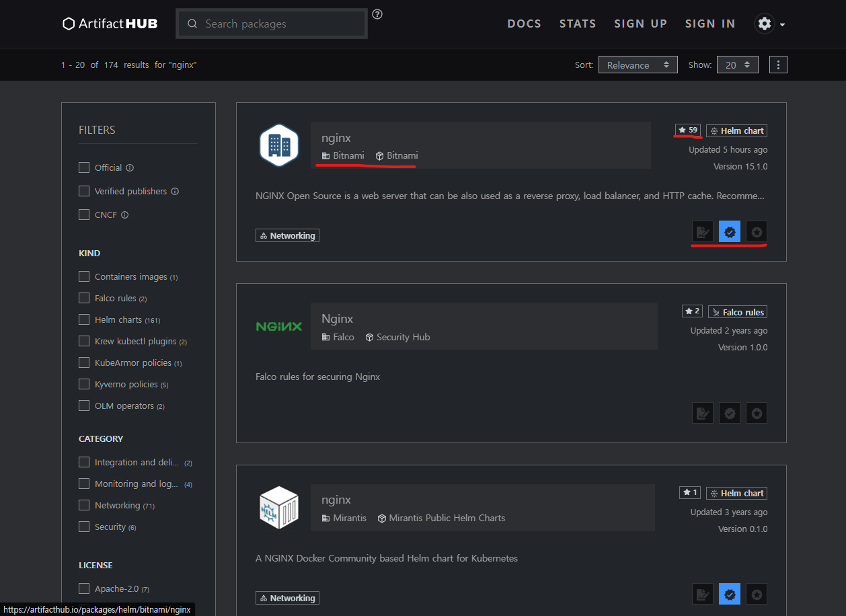Click the Official filter info icon
846x616 pixels.
[x=130, y=168]
